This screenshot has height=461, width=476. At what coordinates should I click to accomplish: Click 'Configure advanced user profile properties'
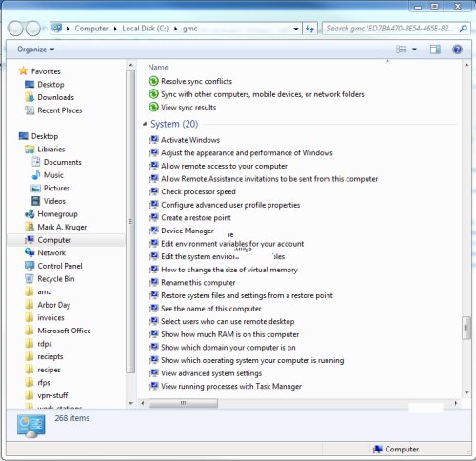pos(230,205)
